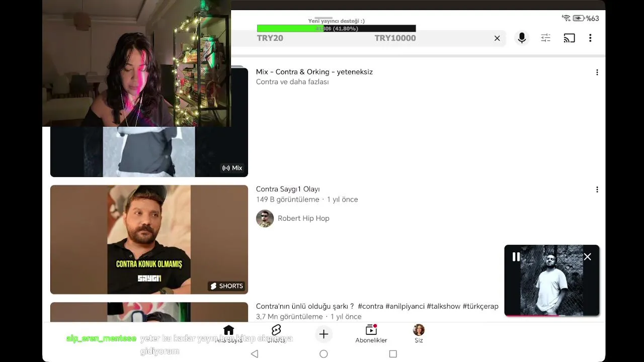This screenshot has width=644, height=362.
Task: Open options menu for Contra Saygı1 Olayı
Action: (597, 190)
